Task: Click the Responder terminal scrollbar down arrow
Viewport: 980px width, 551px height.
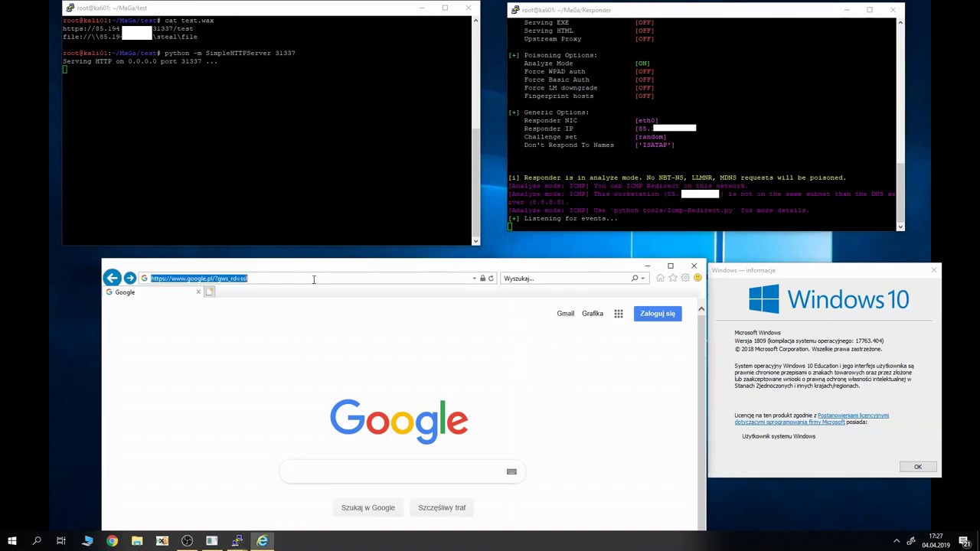Action: click(x=900, y=227)
